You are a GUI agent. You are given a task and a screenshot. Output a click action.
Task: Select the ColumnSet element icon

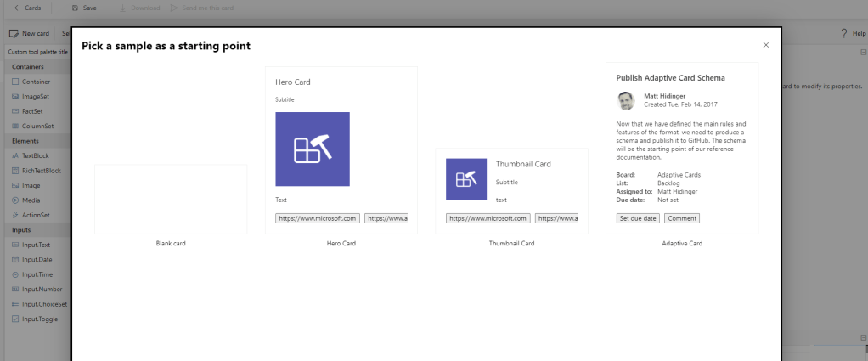[14, 126]
